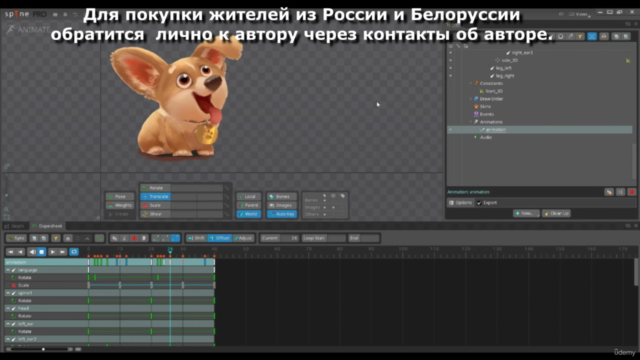
Task: Jump to the first frame
Action: click(11, 252)
